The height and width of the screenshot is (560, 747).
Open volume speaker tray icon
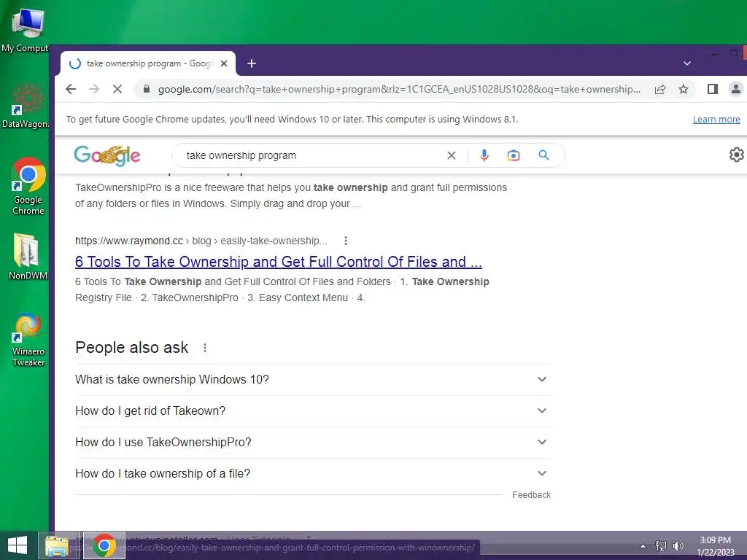pyautogui.click(x=678, y=546)
